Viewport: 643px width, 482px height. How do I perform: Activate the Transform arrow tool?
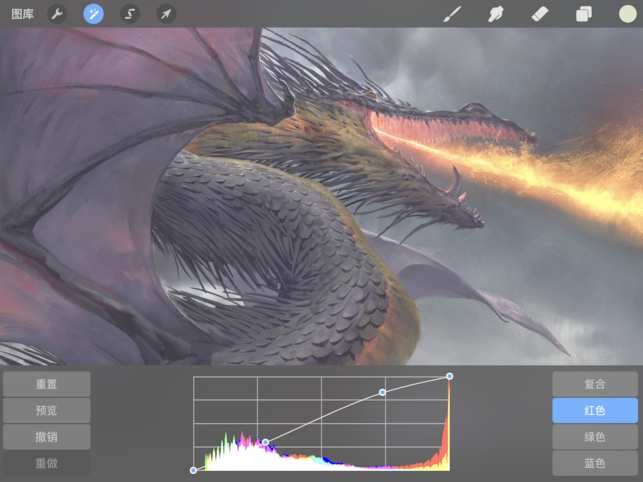(x=166, y=14)
